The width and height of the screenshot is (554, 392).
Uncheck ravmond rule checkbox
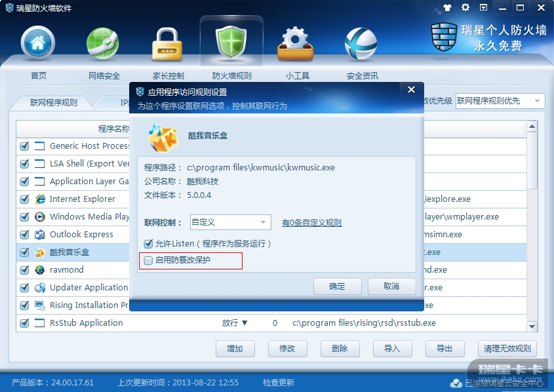pyautogui.click(x=24, y=270)
